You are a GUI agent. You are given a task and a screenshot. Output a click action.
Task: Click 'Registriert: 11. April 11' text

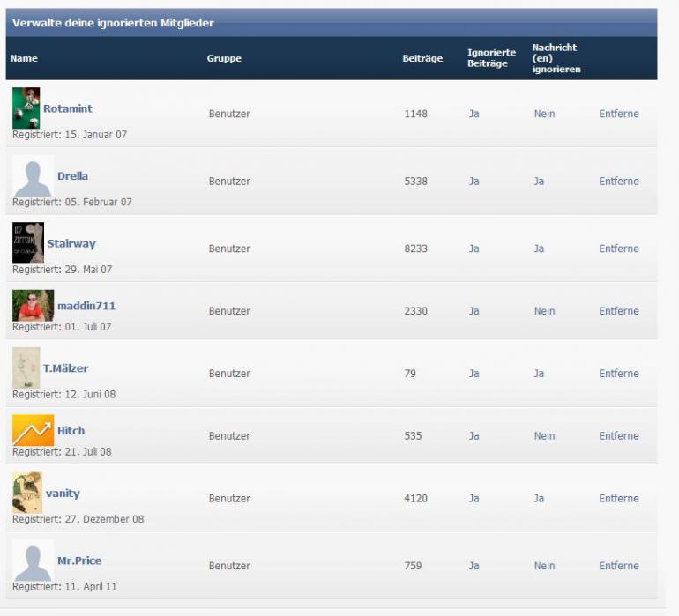click(x=64, y=587)
